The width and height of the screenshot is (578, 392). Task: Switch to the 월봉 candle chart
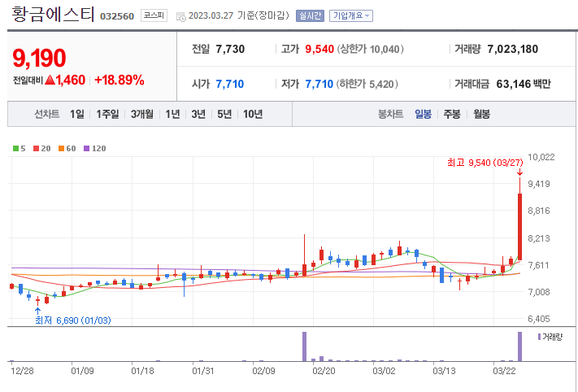[x=481, y=115]
